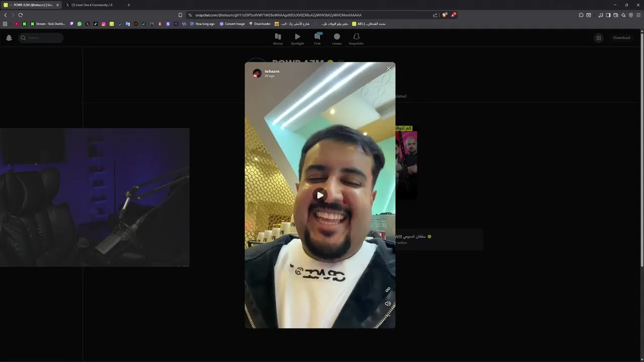644x362 pixels.
Task: Open the Brave VPN shield icon
Action: tap(631, 15)
